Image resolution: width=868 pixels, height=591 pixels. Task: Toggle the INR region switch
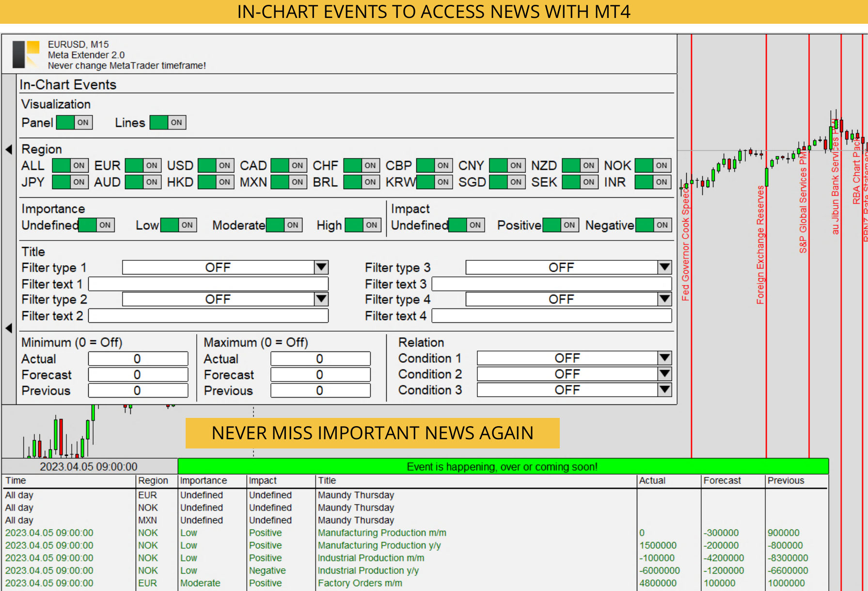[653, 182]
